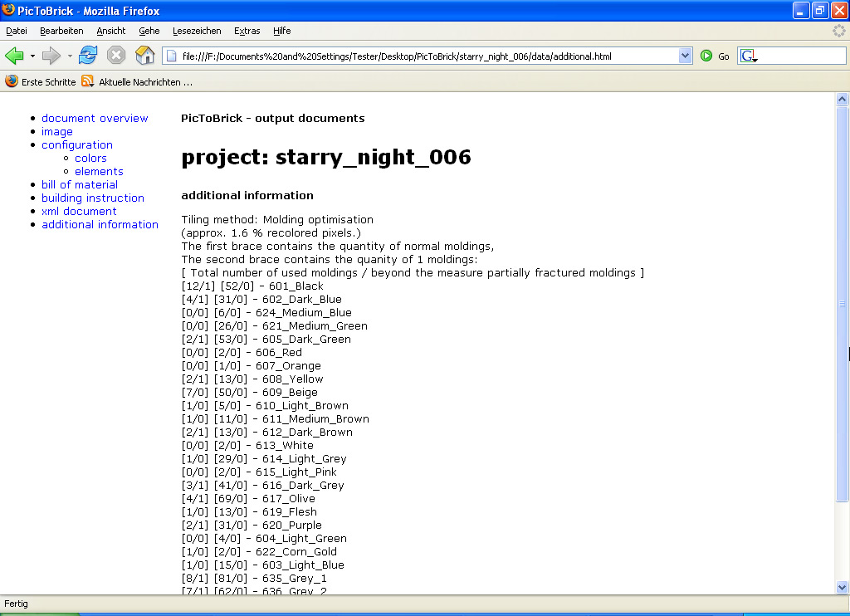Open the document overview link
This screenshot has height=616, width=850.
[95, 118]
